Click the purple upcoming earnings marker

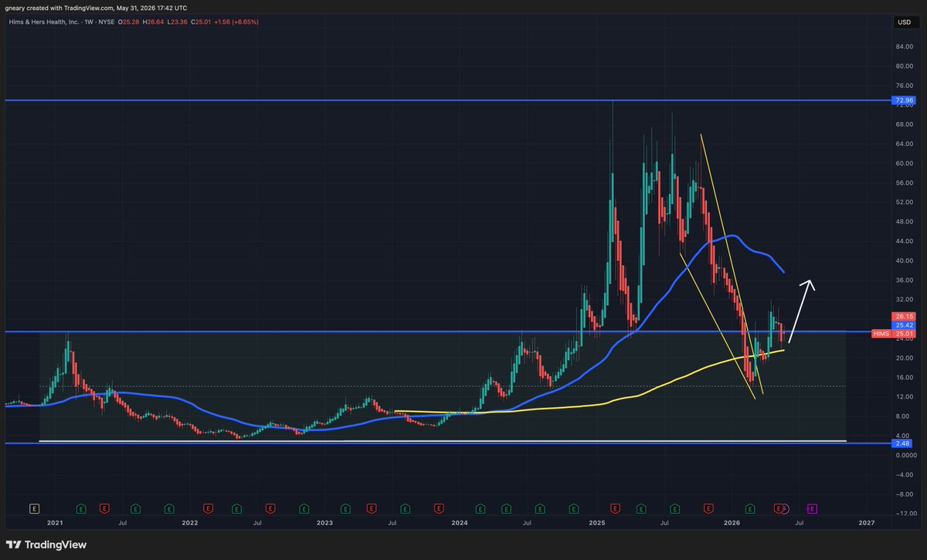pos(812,508)
